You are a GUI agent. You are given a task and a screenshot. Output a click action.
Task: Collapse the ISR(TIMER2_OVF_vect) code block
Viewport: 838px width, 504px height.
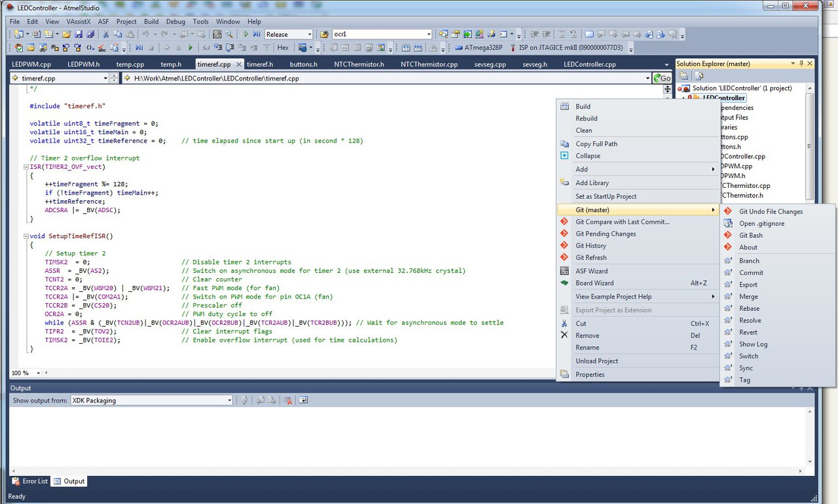tap(25, 167)
